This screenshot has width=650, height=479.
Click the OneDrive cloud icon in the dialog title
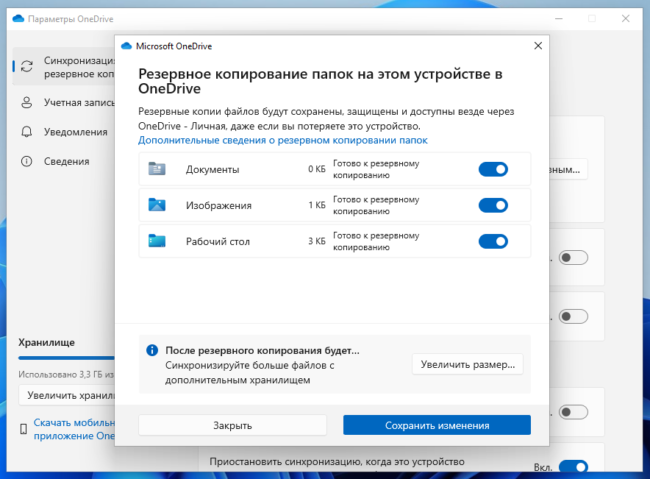point(126,46)
